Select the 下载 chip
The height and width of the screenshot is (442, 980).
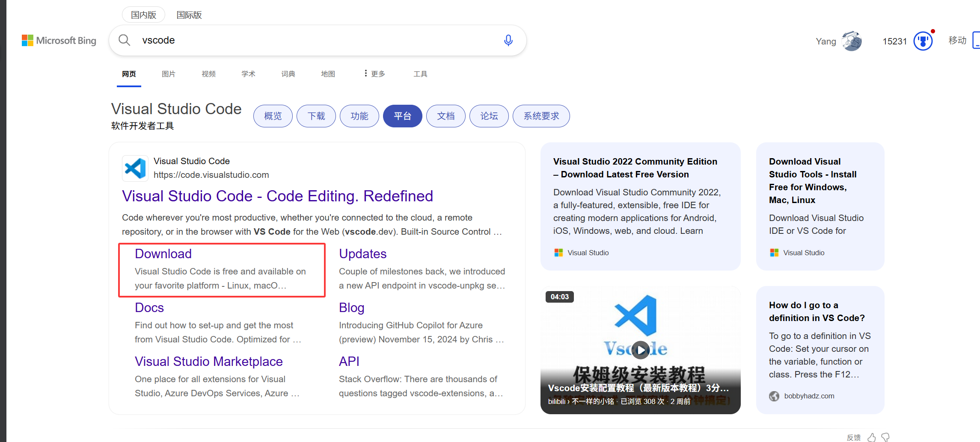[316, 116]
